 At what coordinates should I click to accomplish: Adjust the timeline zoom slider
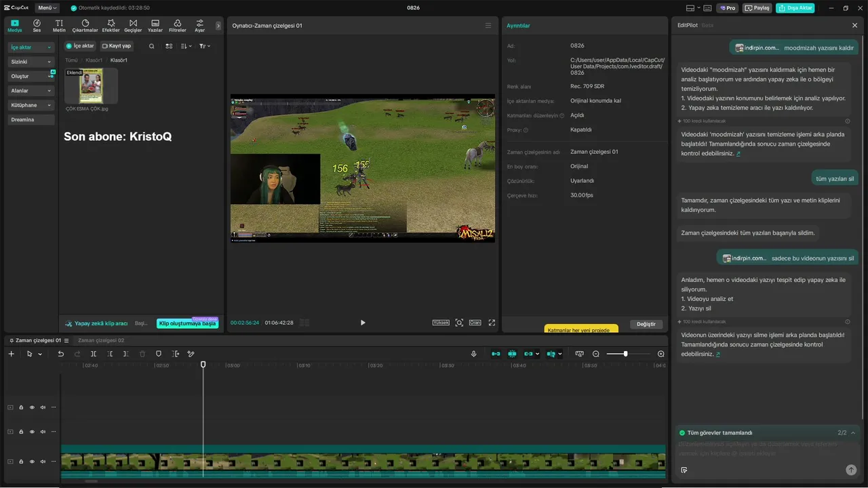point(626,354)
